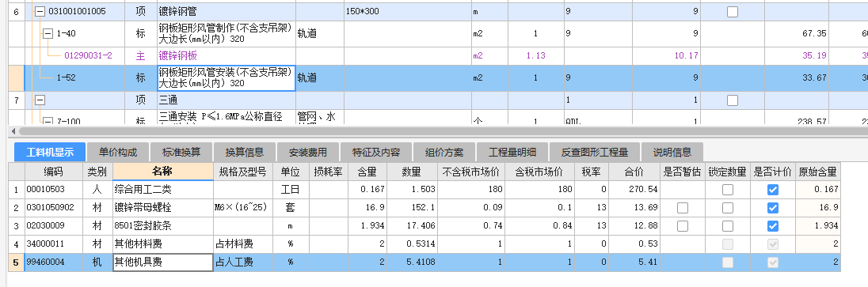
Task: Click the 镀锌钢板 material name cell
Action: [x=227, y=56]
